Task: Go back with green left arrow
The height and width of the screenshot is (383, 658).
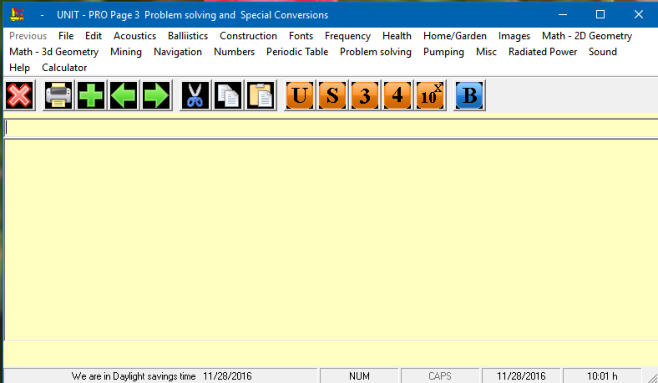Action: coord(123,95)
